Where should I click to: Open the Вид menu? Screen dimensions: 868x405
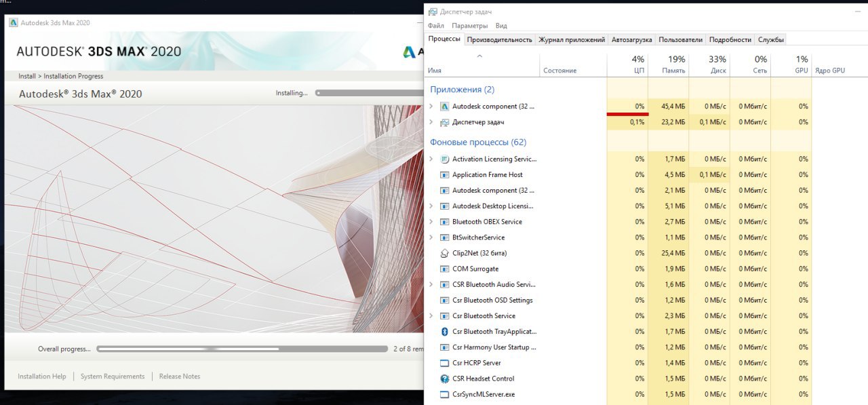pyautogui.click(x=501, y=26)
